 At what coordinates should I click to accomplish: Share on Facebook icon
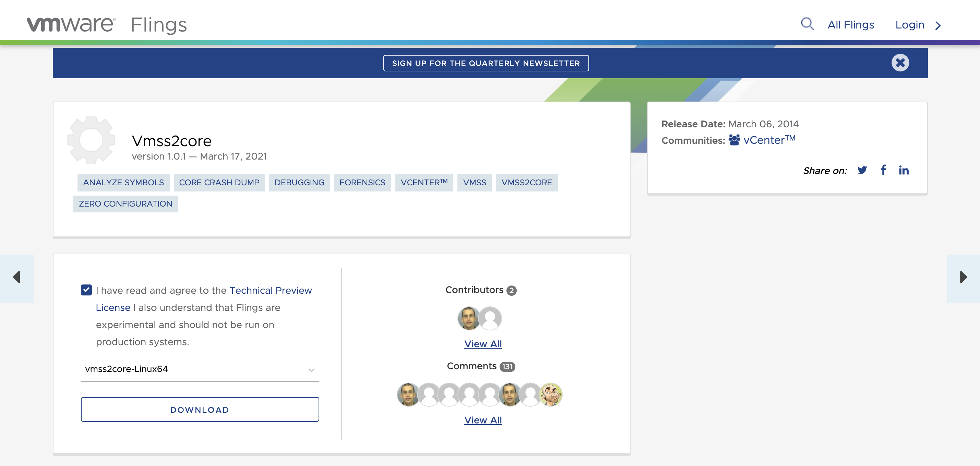(883, 170)
